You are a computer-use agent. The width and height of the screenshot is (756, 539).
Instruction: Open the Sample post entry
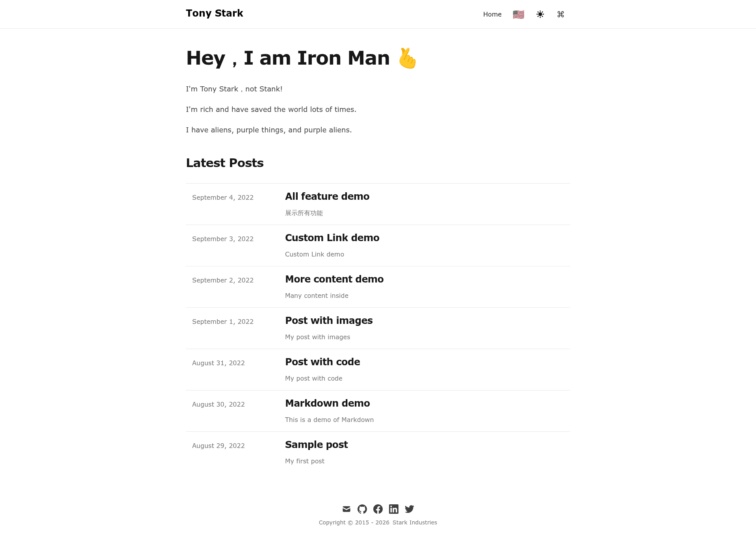coord(317,444)
